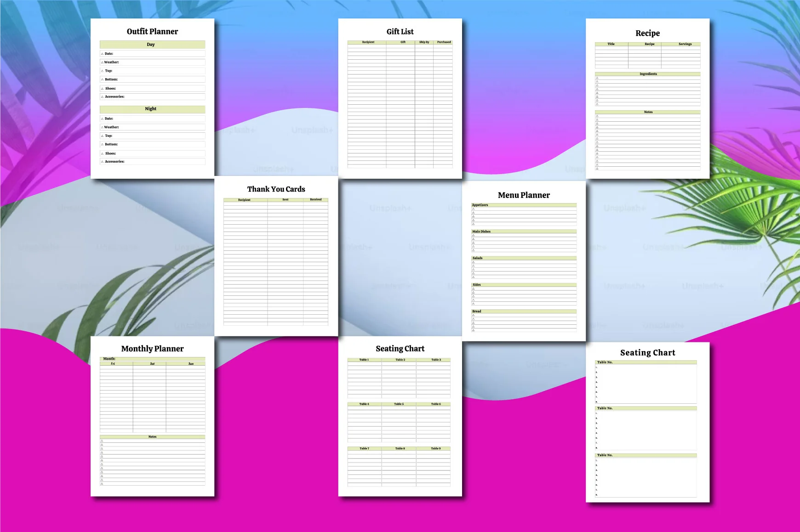Viewport: 800px width, 532px height.
Task: Click the 'Title' column header in Recipe
Action: [x=611, y=44]
